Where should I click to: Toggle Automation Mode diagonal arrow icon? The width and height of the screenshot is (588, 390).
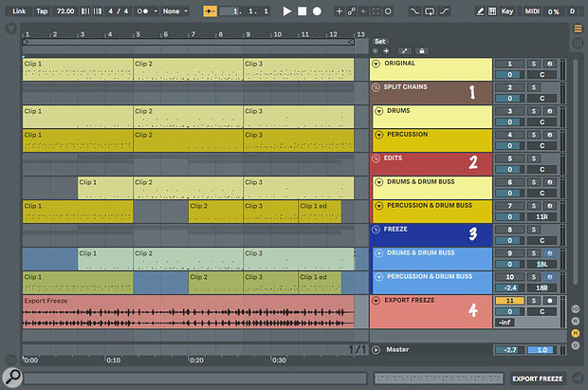pyautogui.click(x=405, y=50)
